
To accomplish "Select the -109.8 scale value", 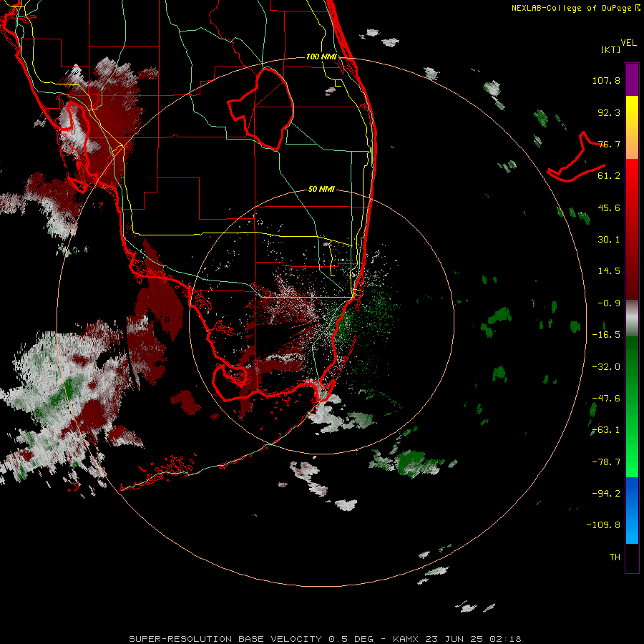I will (x=603, y=525).
